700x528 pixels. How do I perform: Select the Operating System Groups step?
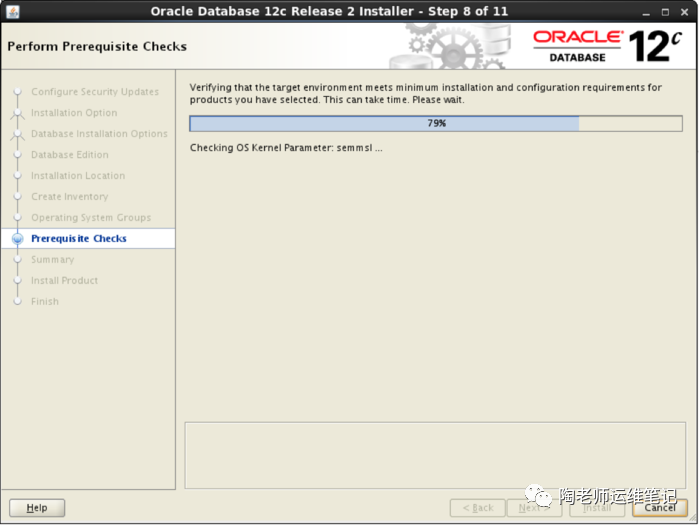coord(91,217)
